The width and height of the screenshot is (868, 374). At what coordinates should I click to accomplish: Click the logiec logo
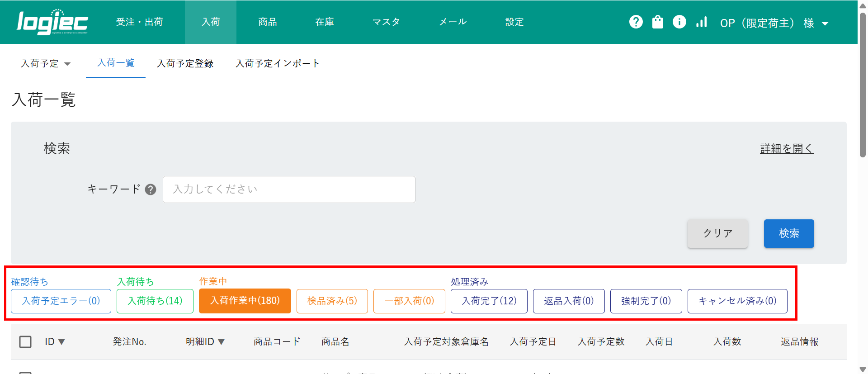(x=52, y=22)
